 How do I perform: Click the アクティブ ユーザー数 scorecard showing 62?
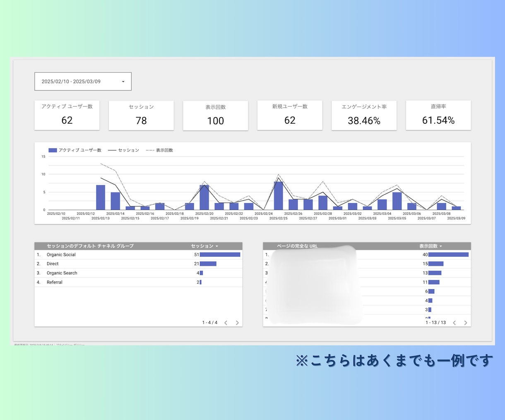(x=67, y=115)
